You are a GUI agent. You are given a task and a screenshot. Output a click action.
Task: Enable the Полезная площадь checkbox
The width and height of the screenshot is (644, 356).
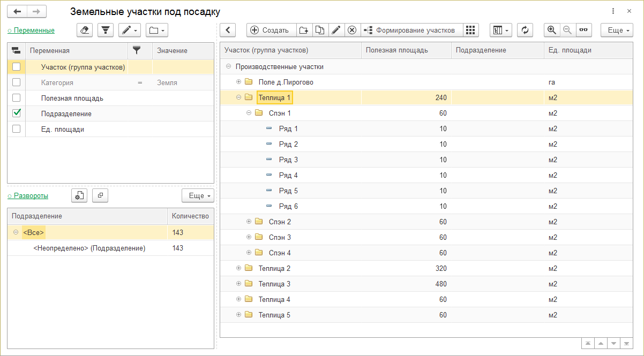tap(17, 98)
